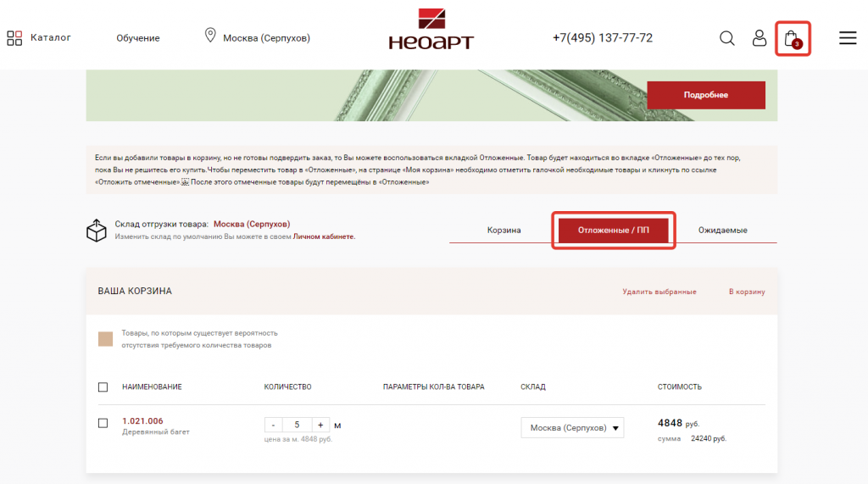
Task: Check the box for item 1.021.006
Action: click(x=103, y=423)
